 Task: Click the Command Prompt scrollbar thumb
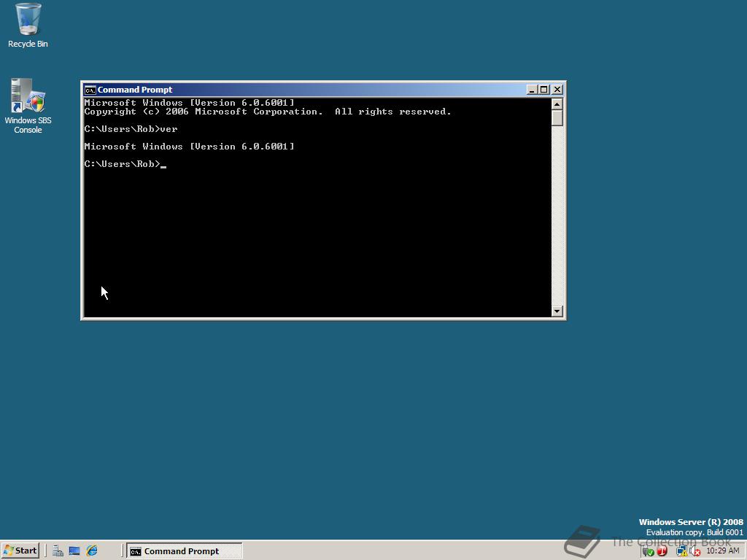(557, 118)
